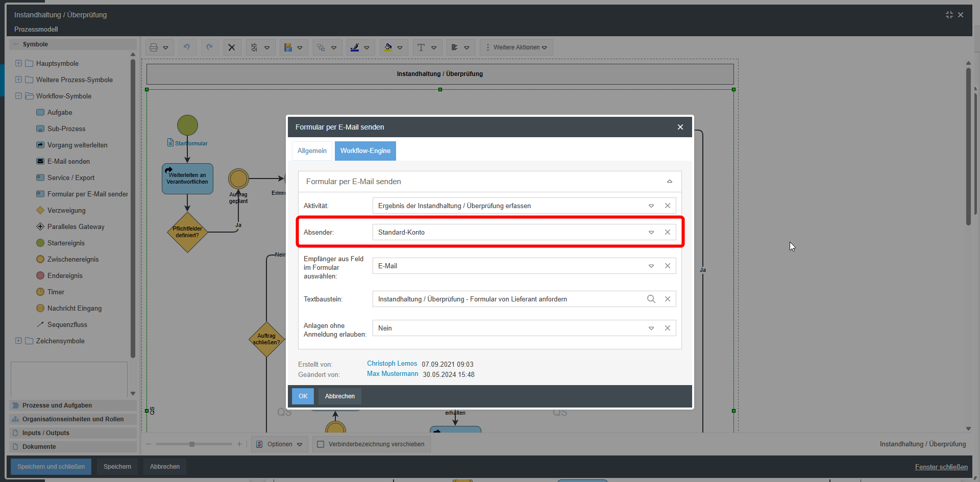Viewport: 980px width, 482px height.
Task: Open the Aktivität dropdown
Action: click(651, 206)
